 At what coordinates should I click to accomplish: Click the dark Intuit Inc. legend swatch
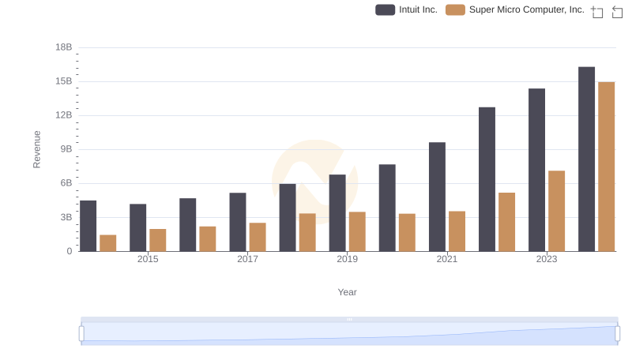click(385, 9)
